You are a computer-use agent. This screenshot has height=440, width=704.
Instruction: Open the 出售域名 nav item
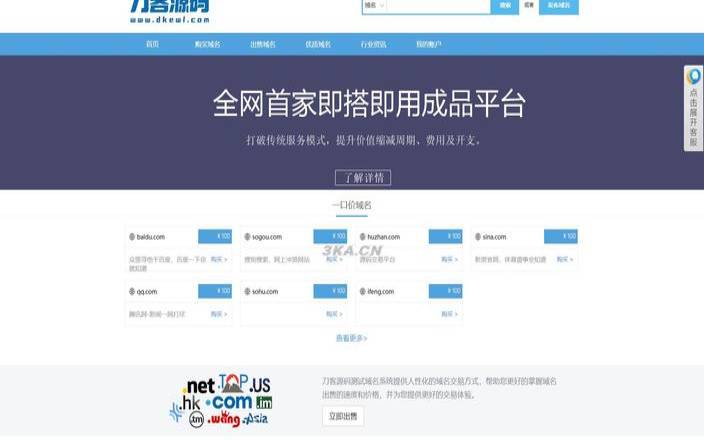pyautogui.click(x=263, y=44)
